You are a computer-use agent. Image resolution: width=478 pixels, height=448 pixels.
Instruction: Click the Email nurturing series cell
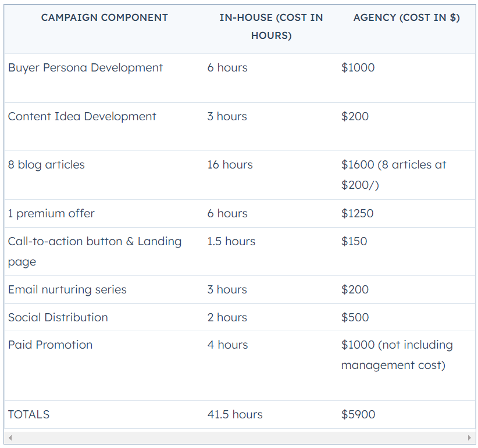(67, 289)
